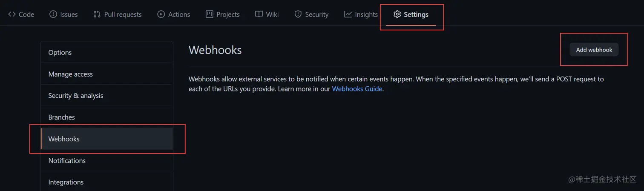The image size is (644, 191).
Task: Select Notifications in the sidebar
Action: click(106, 161)
